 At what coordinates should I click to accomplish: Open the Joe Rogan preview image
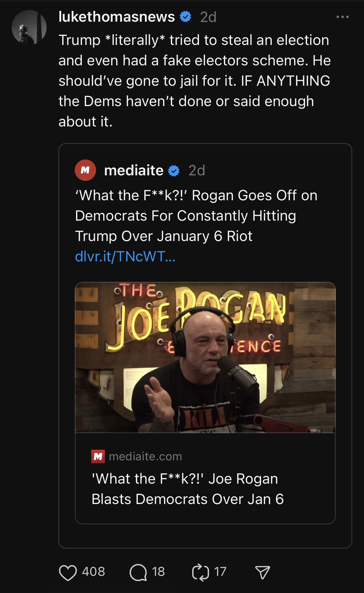(x=205, y=357)
